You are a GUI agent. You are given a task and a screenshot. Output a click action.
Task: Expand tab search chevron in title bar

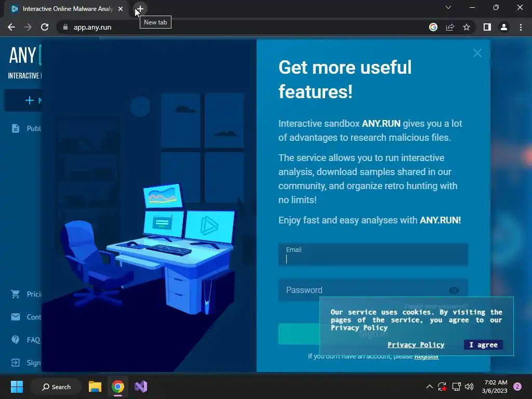coord(448,7)
